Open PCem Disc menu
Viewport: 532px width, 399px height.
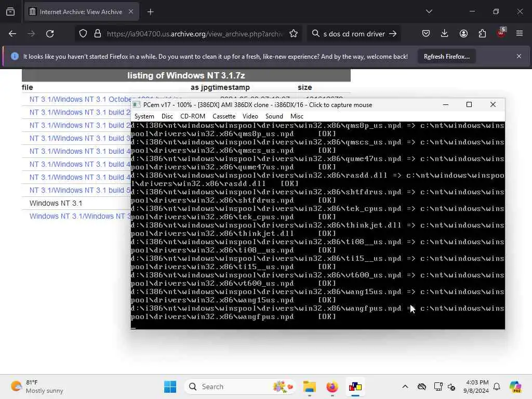pos(167,116)
